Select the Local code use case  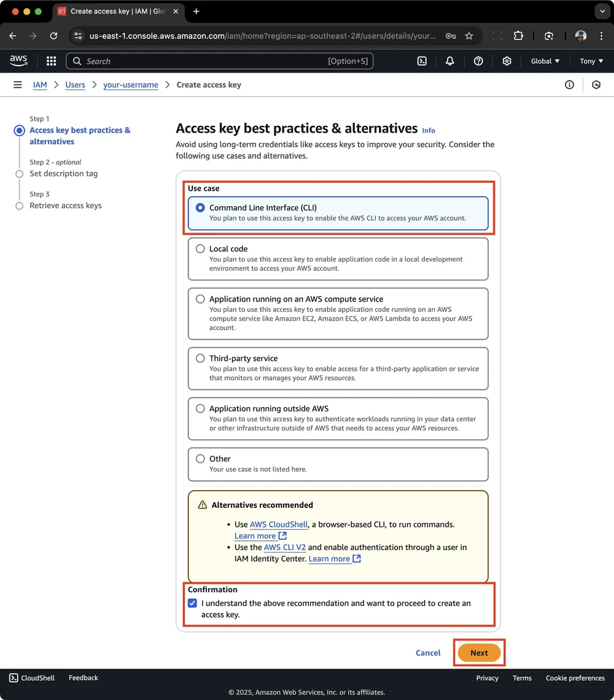coord(338,259)
